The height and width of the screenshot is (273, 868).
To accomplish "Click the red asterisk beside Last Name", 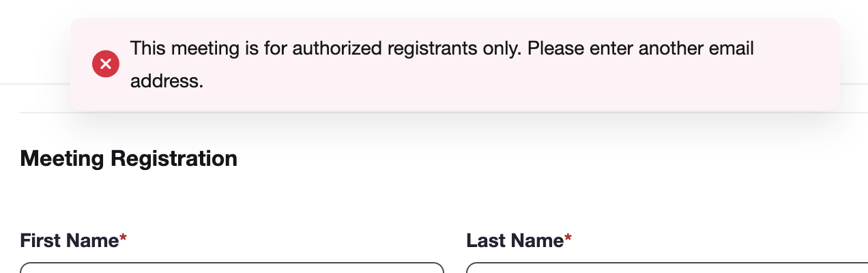I will click(568, 238).
